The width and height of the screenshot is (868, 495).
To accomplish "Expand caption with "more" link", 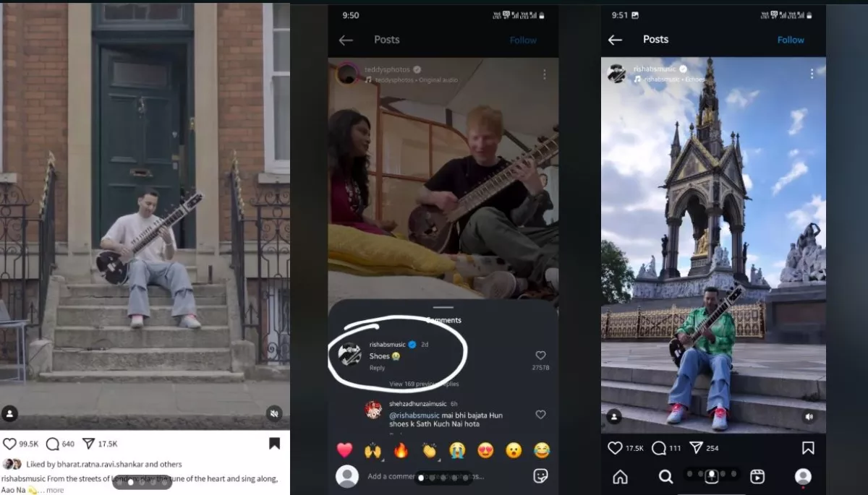I will coord(55,490).
